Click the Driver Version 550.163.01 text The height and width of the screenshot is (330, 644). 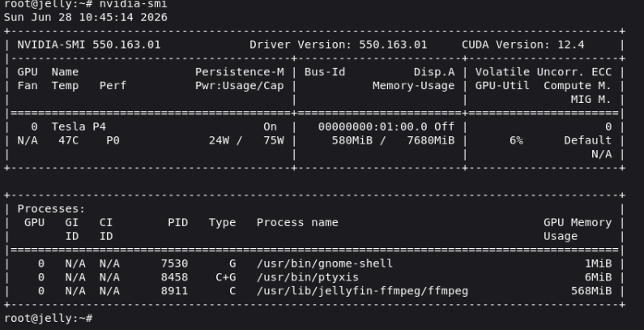(339, 45)
